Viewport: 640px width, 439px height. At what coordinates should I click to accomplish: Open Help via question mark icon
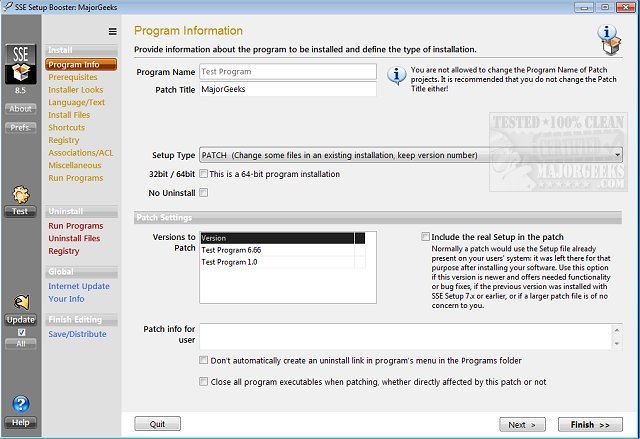(x=21, y=404)
